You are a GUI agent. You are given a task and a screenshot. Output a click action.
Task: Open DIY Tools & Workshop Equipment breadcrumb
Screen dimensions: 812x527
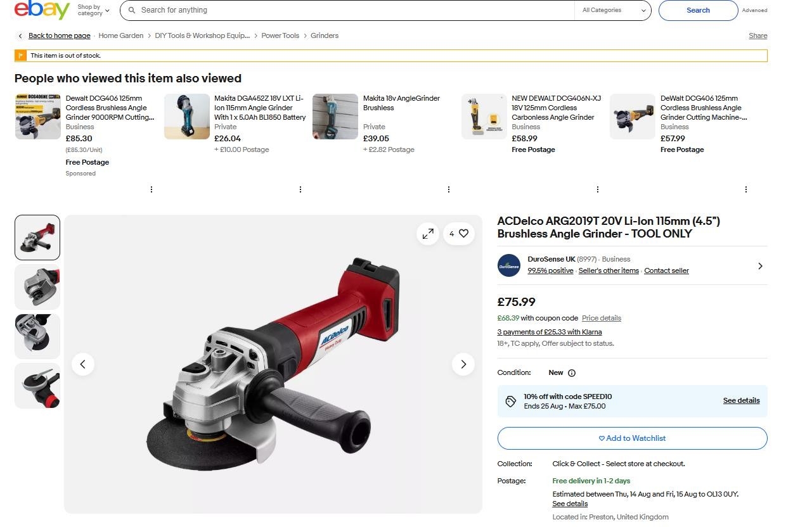(x=202, y=35)
